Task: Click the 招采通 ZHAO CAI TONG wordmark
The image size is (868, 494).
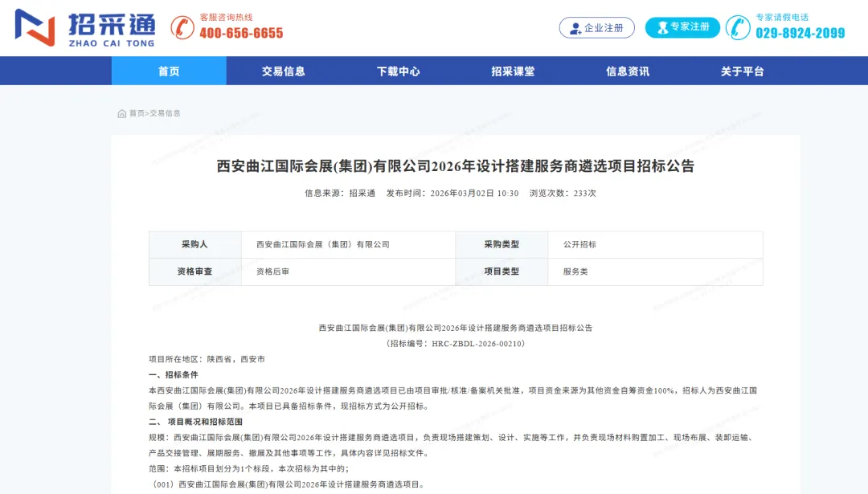Action: coord(111,30)
